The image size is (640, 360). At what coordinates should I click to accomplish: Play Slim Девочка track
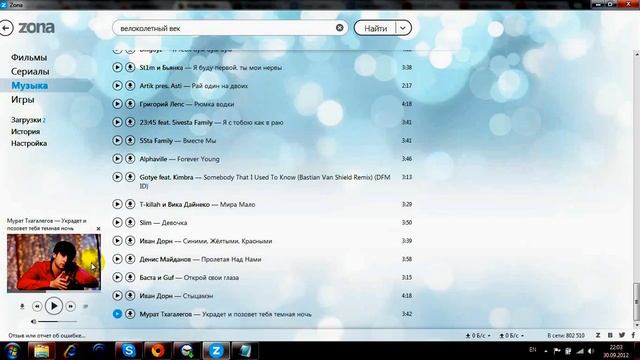click(x=117, y=222)
